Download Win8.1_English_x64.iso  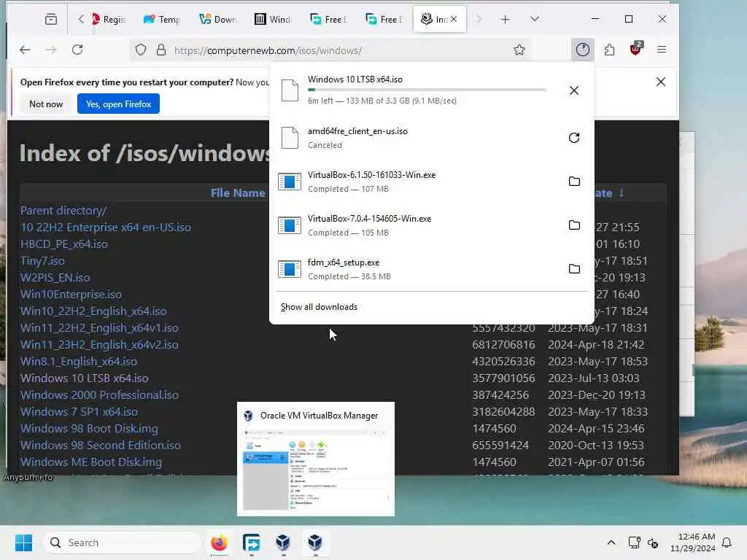pos(79,362)
